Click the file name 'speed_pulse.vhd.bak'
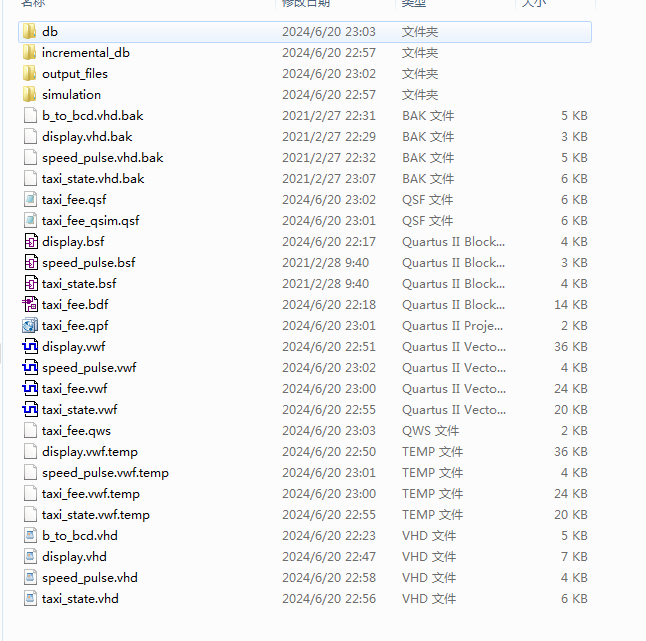Viewport: 646px width, 641px height. pyautogui.click(x=102, y=158)
